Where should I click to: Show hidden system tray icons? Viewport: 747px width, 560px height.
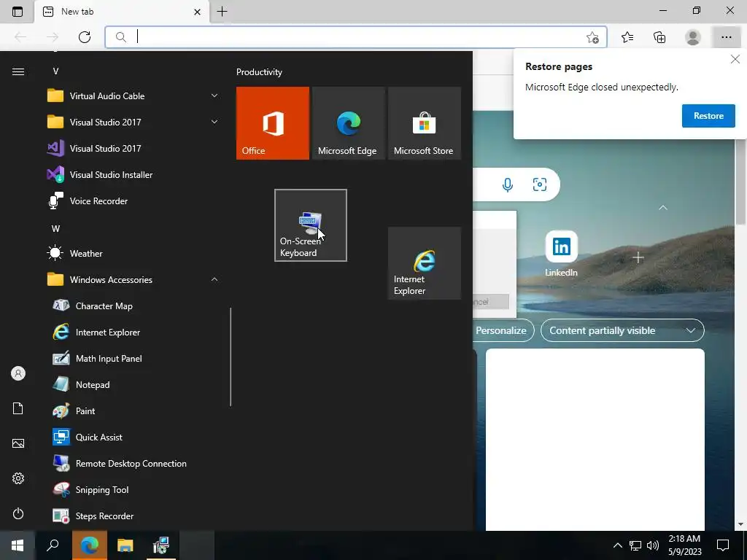click(617, 545)
